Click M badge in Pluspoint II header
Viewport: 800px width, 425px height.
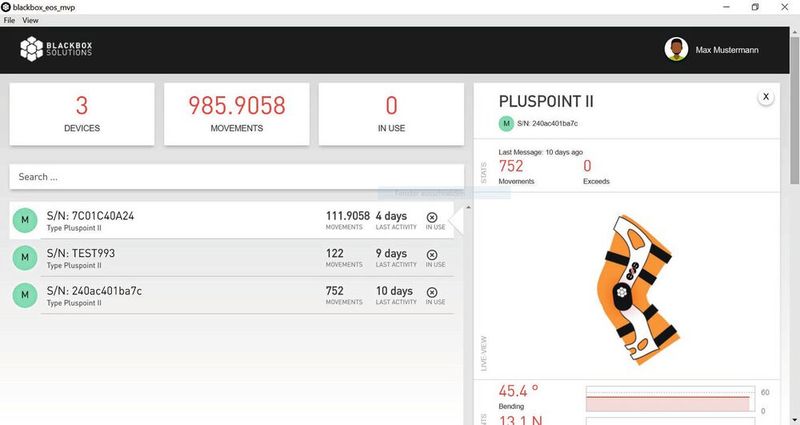pos(506,123)
